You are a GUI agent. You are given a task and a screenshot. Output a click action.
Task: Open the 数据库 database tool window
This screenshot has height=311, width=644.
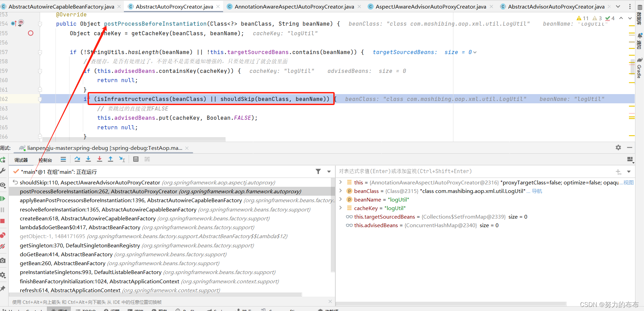pos(639,15)
